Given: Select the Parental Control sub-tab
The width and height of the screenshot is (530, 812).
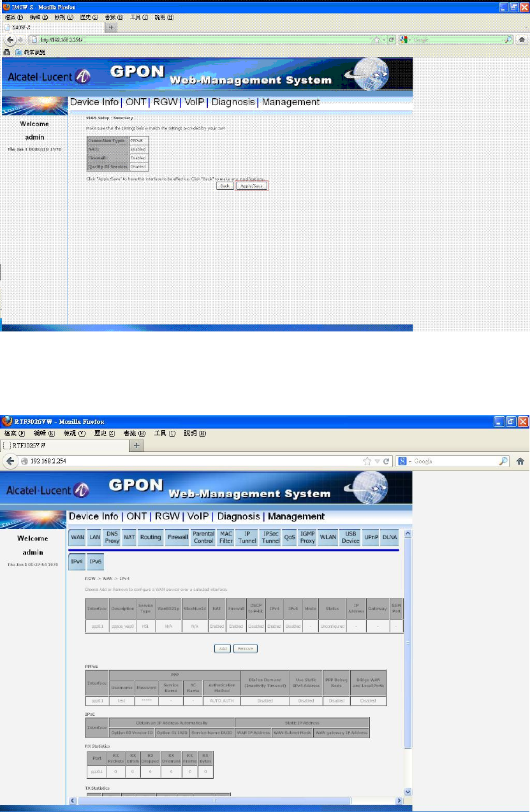Looking at the screenshot, I should (x=203, y=537).
